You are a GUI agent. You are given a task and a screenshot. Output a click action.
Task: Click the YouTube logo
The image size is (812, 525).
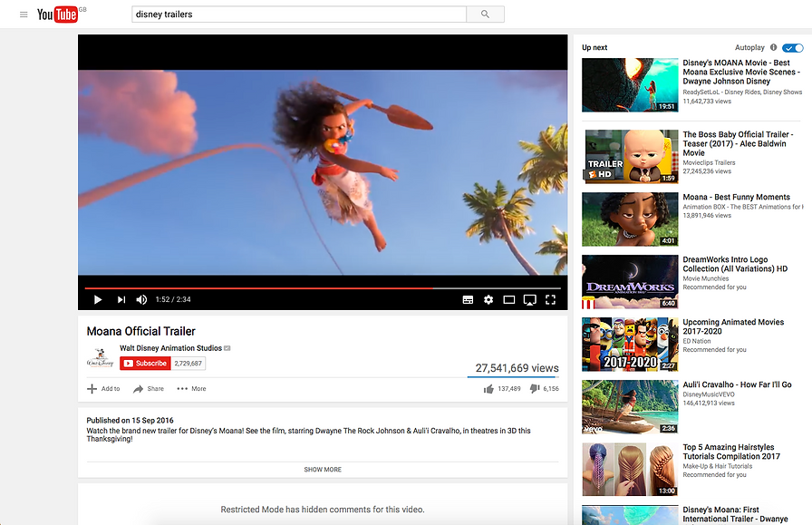click(x=57, y=14)
